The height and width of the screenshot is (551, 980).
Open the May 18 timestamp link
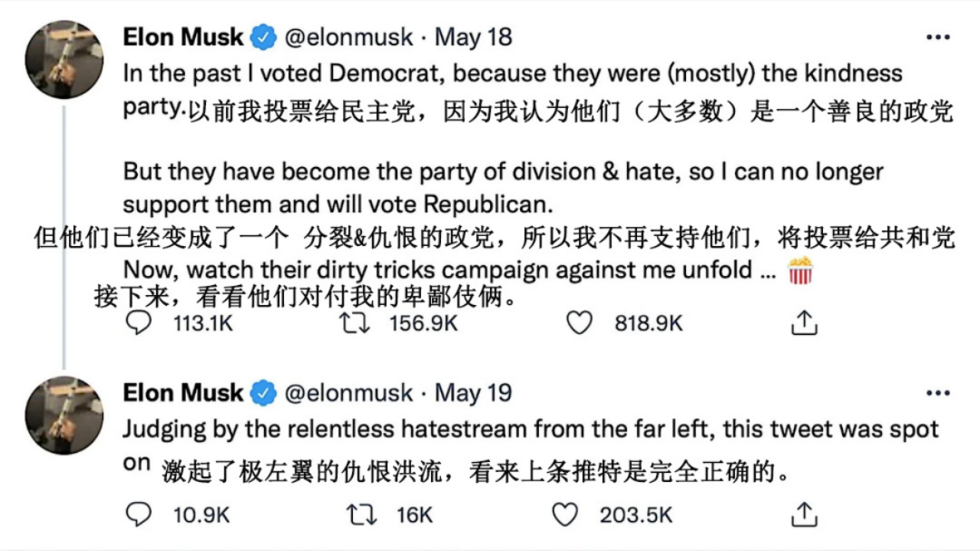point(474,37)
